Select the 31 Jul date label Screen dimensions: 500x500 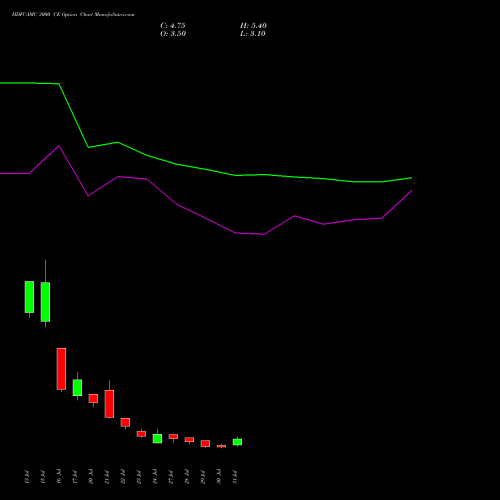click(235, 477)
